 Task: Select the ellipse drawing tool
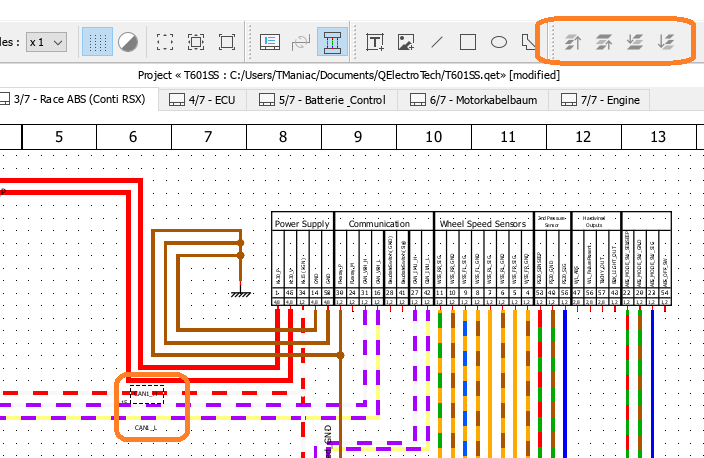click(x=498, y=42)
